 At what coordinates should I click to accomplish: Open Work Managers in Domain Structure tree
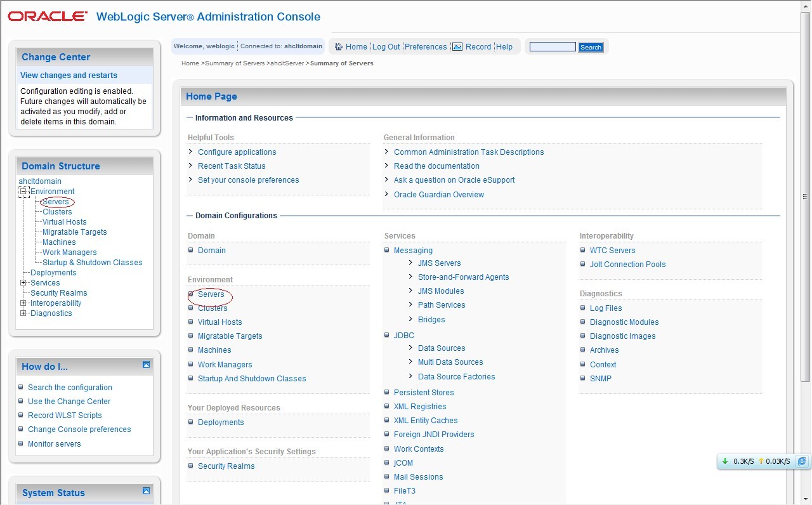click(70, 253)
